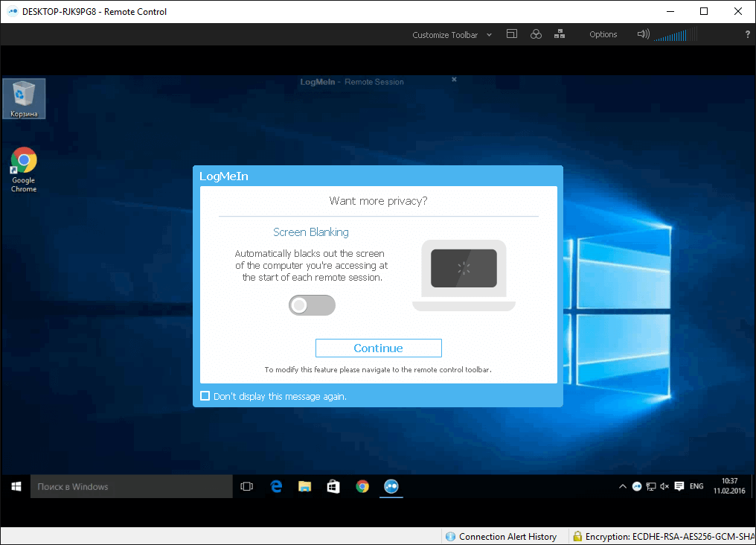Click the info icon beside Connection Alert History

(x=450, y=536)
